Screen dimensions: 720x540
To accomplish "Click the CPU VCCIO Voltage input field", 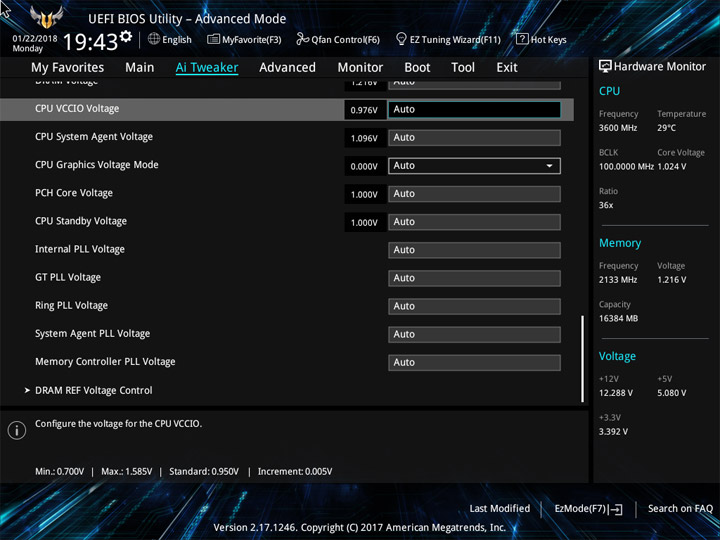I will click(x=474, y=110).
